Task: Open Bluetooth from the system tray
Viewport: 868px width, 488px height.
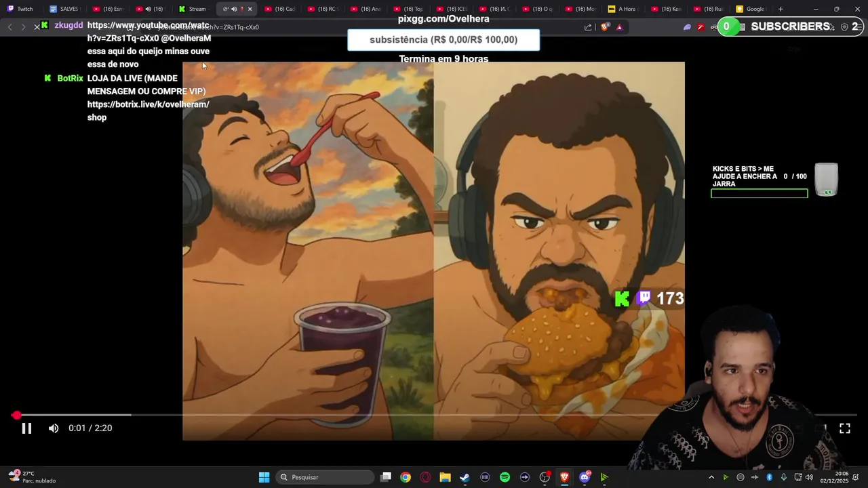Action: tap(769, 477)
